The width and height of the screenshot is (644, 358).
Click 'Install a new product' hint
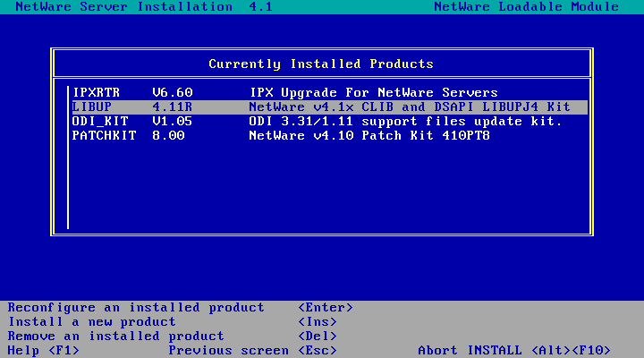[92, 322]
